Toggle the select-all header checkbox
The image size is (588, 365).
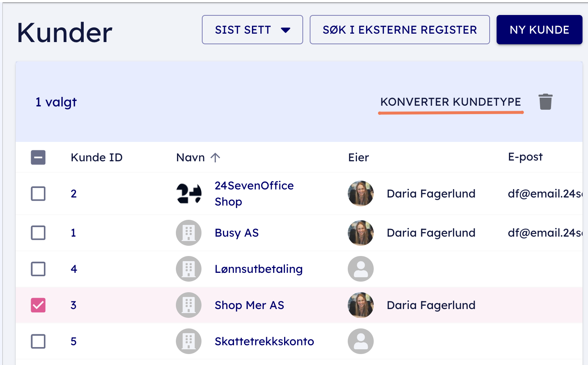[x=38, y=158]
